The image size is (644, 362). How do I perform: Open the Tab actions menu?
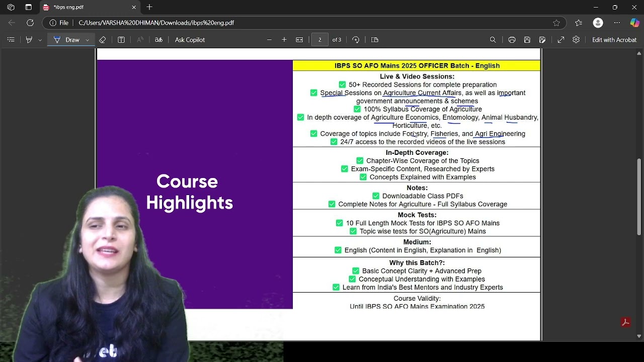[28, 8]
